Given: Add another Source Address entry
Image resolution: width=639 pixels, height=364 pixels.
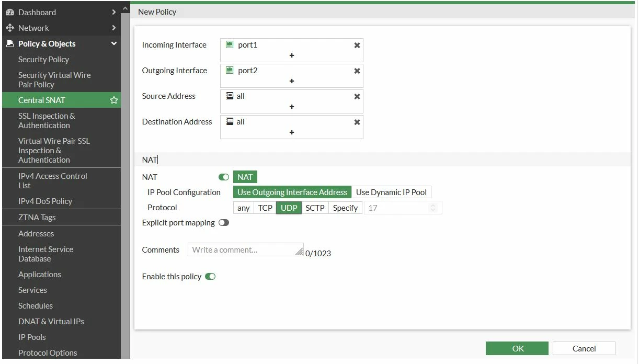Looking at the screenshot, I should pyautogui.click(x=292, y=107).
